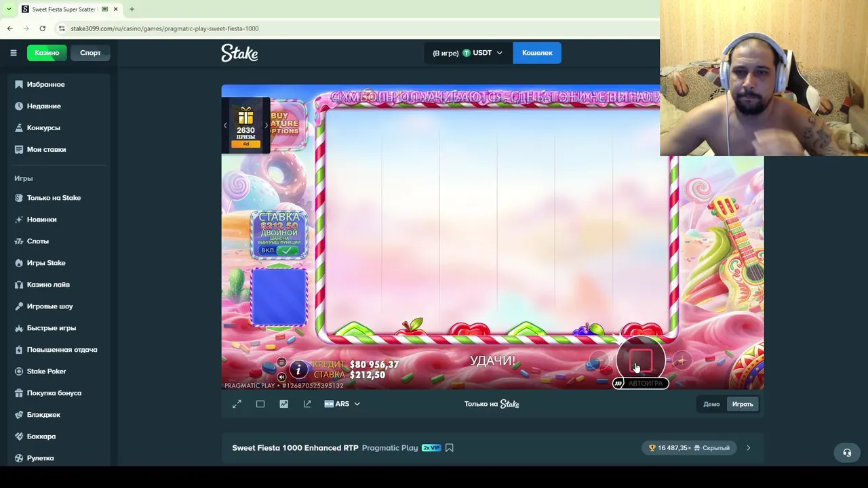Open the АВТОИГРА autoplay button
The width and height of the screenshot is (868, 488).
click(641, 384)
